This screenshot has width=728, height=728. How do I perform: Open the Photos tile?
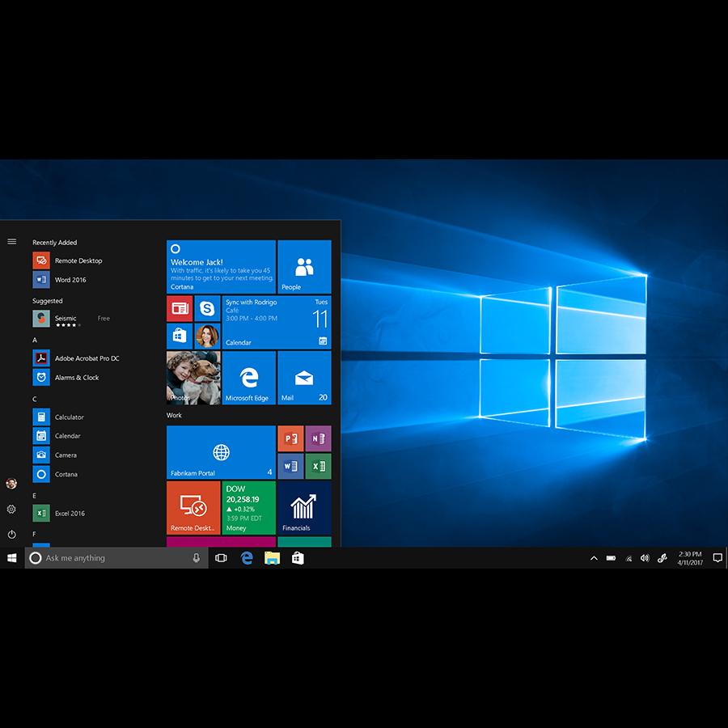click(x=193, y=378)
